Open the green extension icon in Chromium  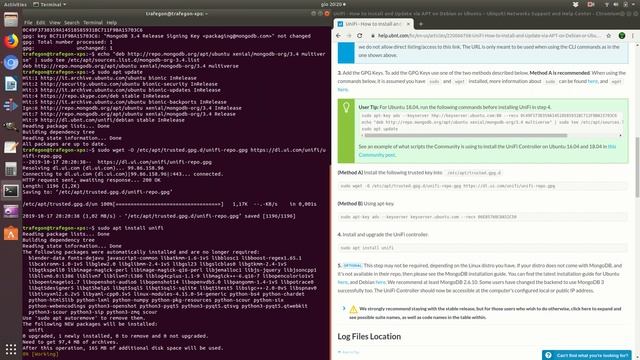pyautogui.click(x=622, y=36)
